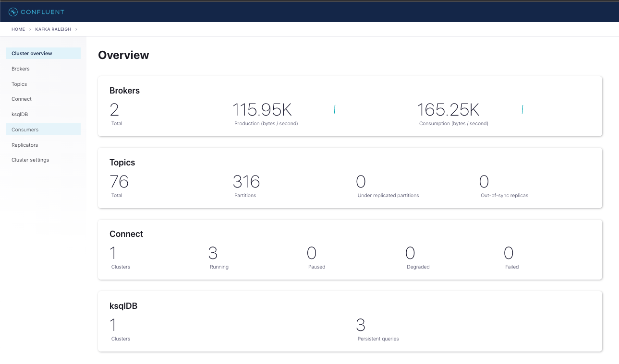Click the Topics card heading
Image resolution: width=619 pixels, height=364 pixels.
tap(122, 163)
